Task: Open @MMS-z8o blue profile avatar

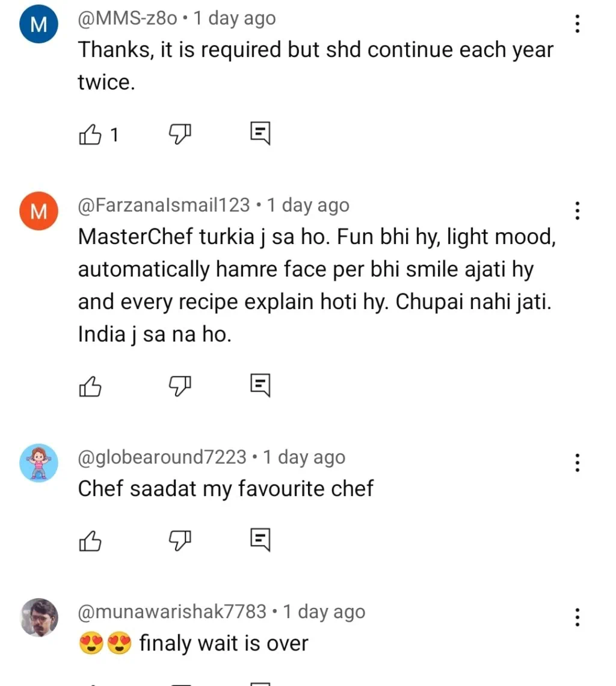Action: pyautogui.click(x=39, y=25)
